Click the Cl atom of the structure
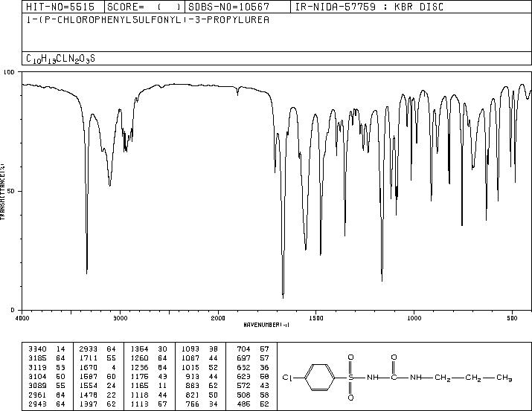 point(287,378)
